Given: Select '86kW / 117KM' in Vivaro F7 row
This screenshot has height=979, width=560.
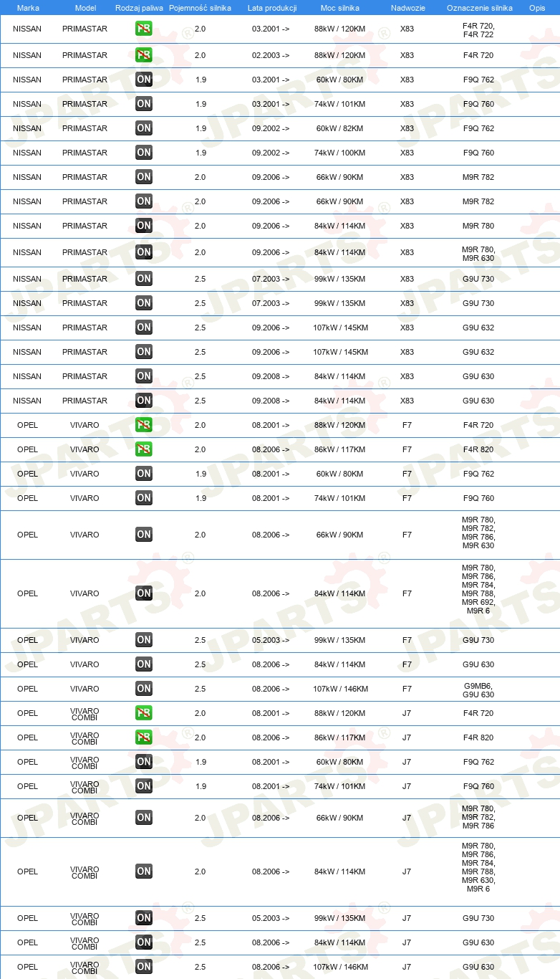Looking at the screenshot, I should point(339,449).
